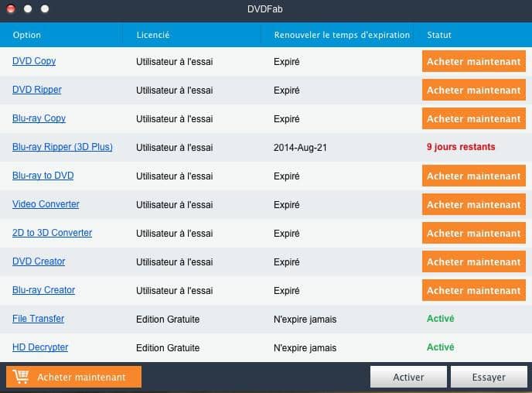Screen dimensions: 532x393
Task: Open the DVD Copy link
Action: pyautogui.click(x=34, y=61)
